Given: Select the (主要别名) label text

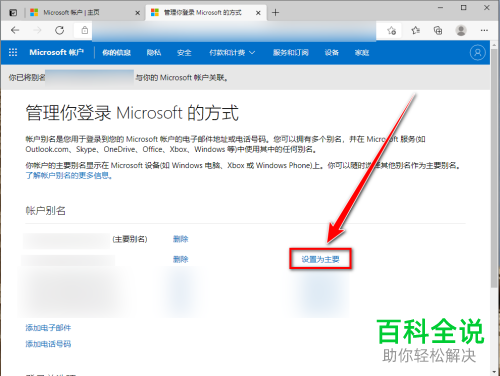Looking at the screenshot, I should coord(130,239).
